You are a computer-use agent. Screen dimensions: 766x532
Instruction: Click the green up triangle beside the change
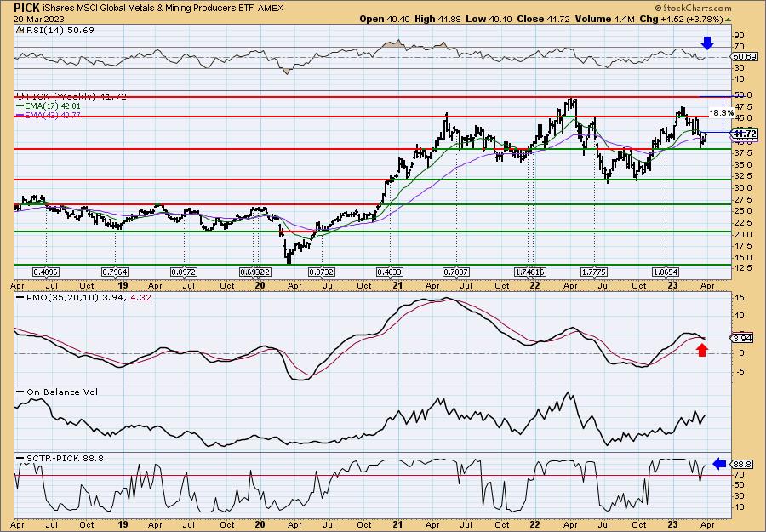728,20
